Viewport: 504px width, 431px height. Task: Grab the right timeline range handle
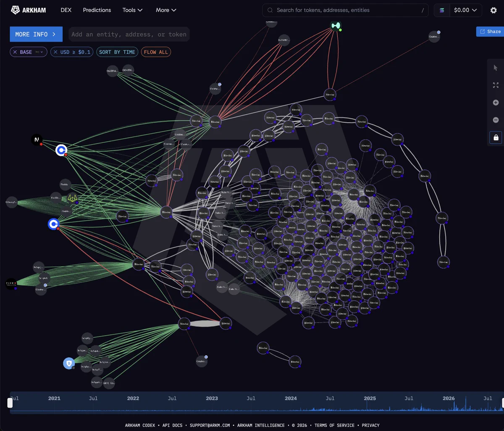tap(504, 403)
